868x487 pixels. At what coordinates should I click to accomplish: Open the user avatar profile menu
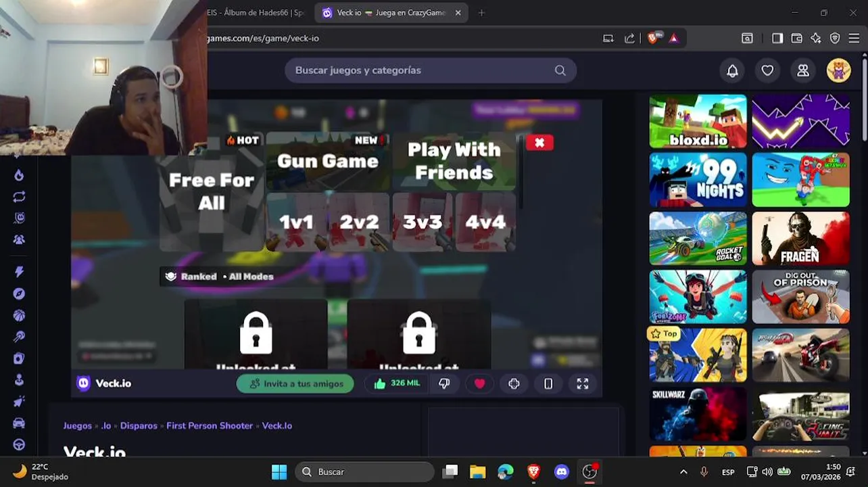[x=838, y=70]
